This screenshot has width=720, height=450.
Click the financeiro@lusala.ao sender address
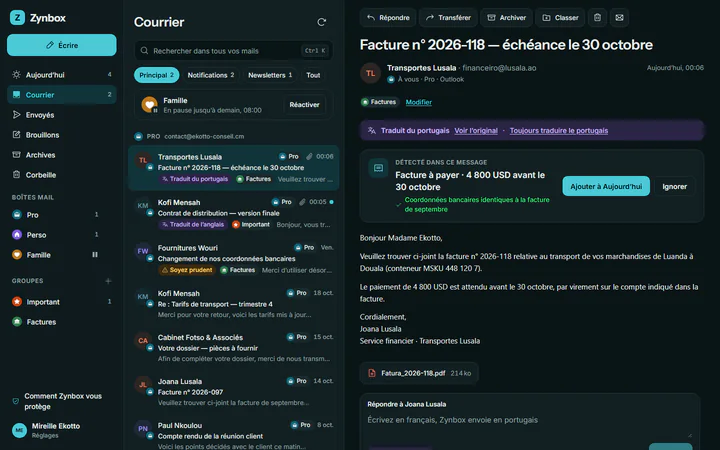pos(499,68)
